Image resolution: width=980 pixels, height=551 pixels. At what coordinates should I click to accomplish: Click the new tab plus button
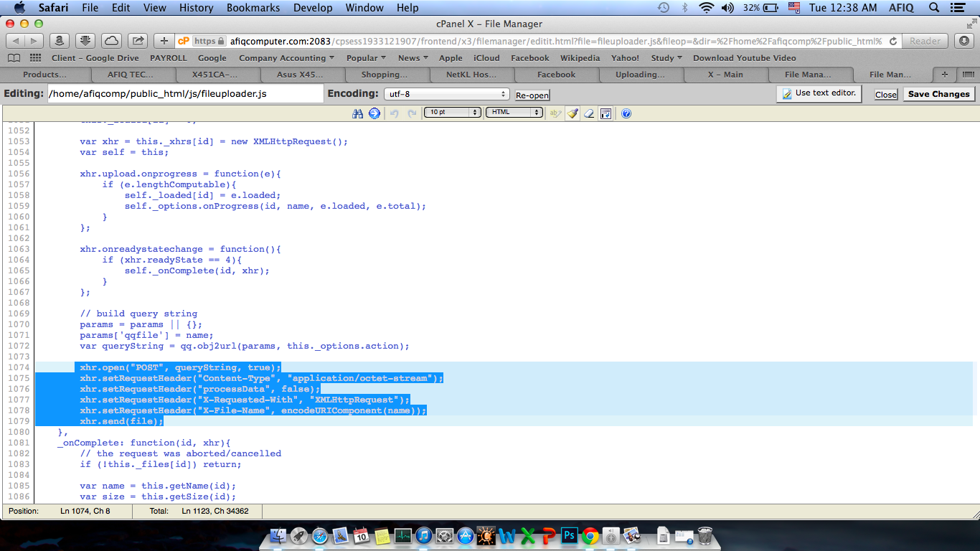[x=945, y=75]
